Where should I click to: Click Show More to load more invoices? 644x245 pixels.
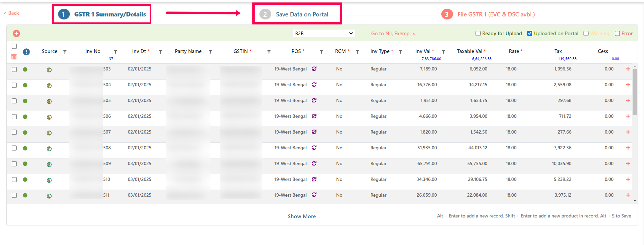pyautogui.click(x=302, y=216)
